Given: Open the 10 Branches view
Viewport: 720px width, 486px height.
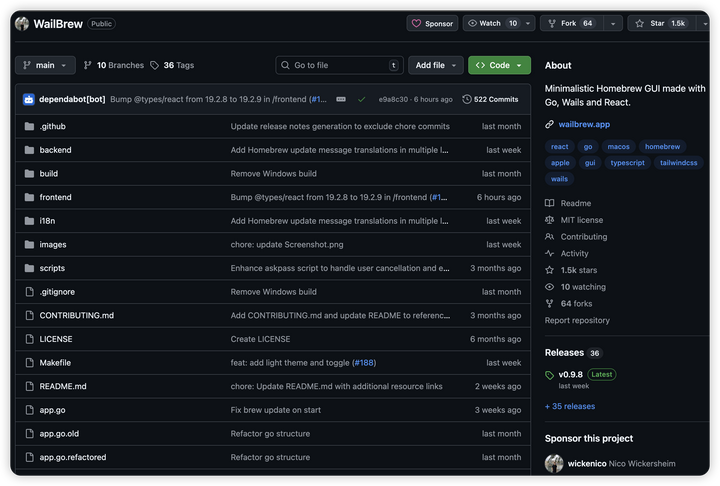Looking at the screenshot, I should pyautogui.click(x=113, y=65).
